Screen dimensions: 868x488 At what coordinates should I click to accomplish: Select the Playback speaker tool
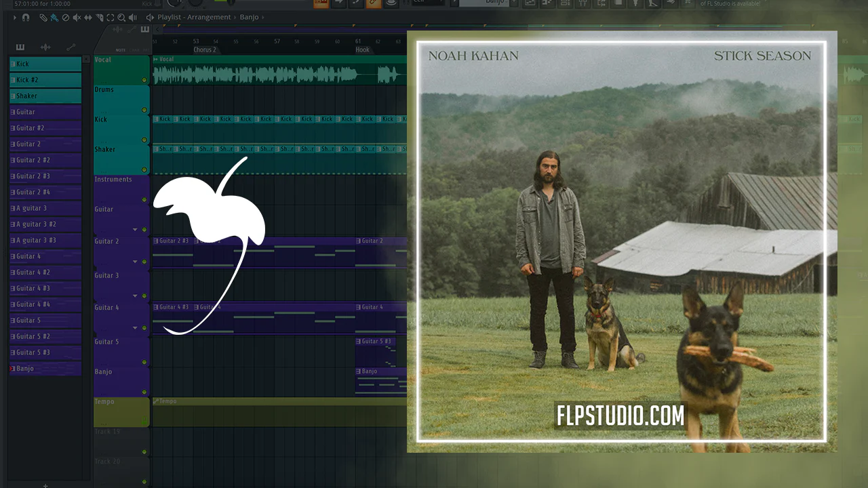point(132,17)
